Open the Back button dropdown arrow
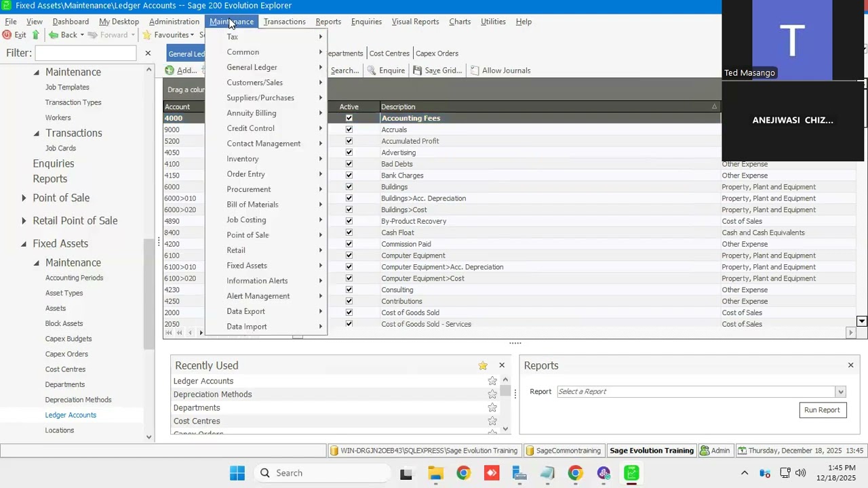The image size is (868, 488). tap(83, 35)
